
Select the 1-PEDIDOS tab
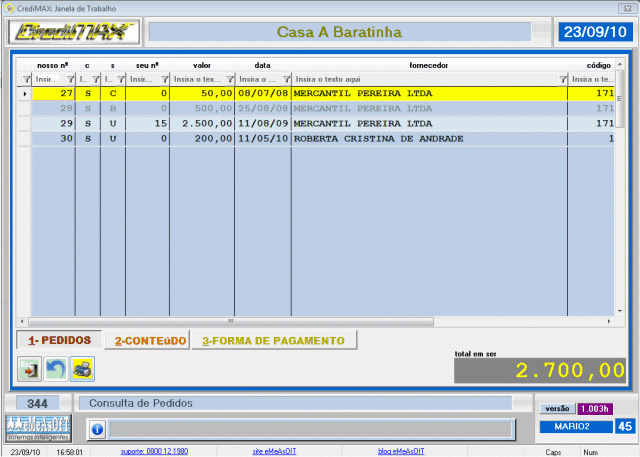click(x=59, y=340)
